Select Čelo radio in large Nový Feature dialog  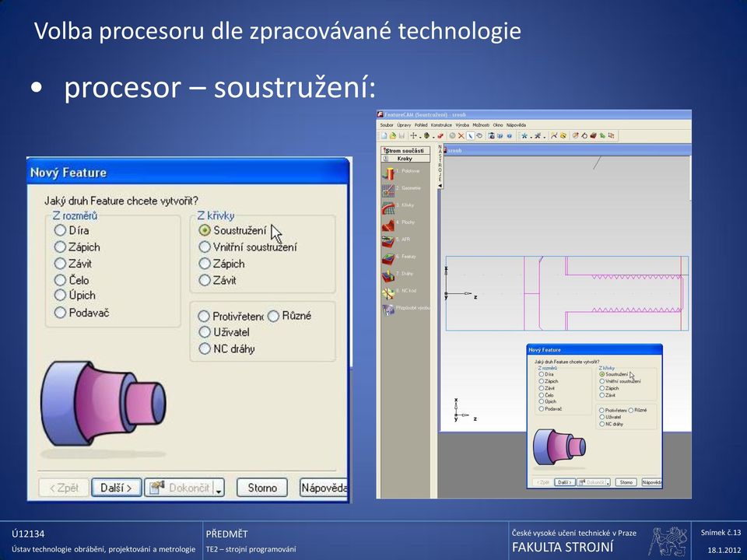click(x=60, y=280)
